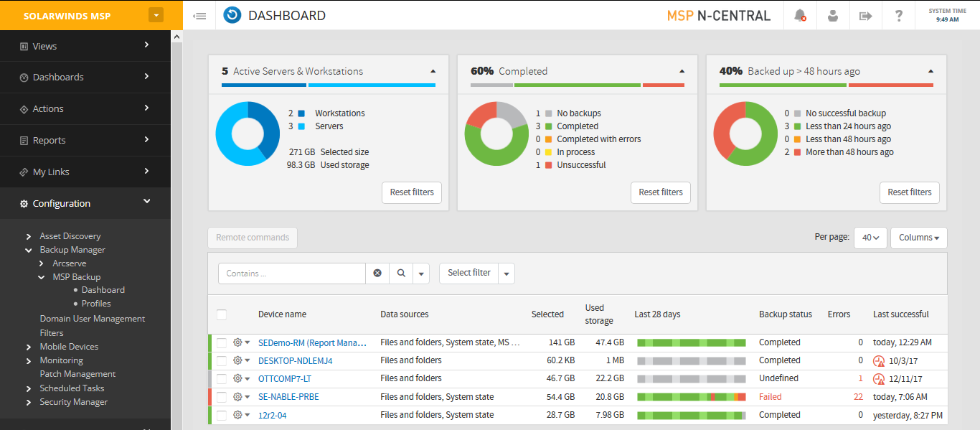Screen dimensions: 980x430
Task: Click the search magnifier icon in filter bar
Action: click(402, 273)
